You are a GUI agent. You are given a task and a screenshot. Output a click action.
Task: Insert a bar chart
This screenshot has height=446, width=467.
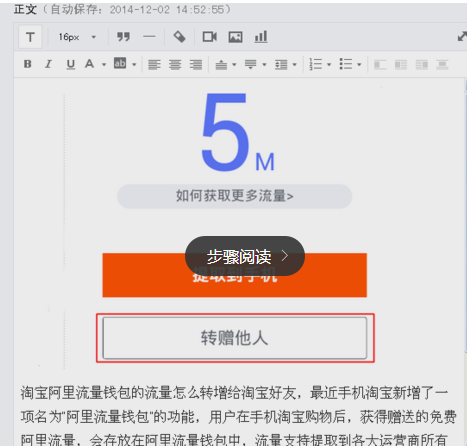[x=261, y=37]
